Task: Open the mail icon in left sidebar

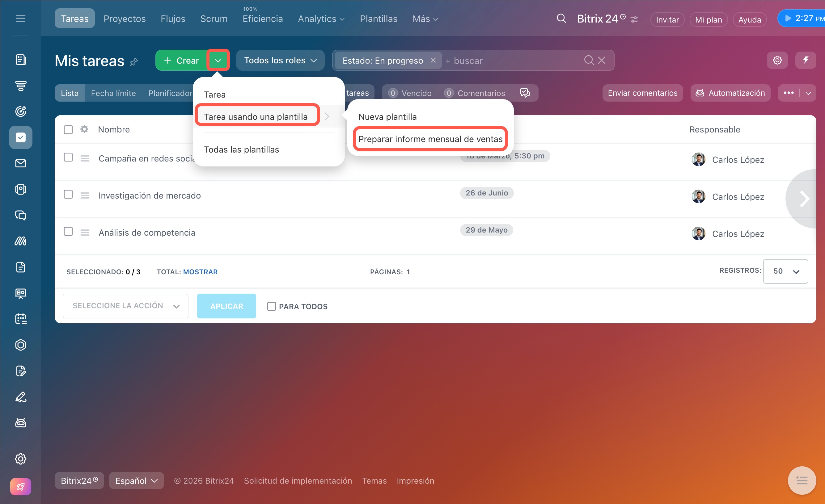Action: [x=21, y=163]
